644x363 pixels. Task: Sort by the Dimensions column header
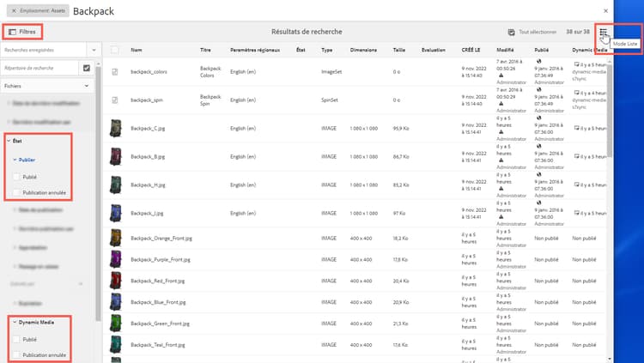(x=363, y=50)
